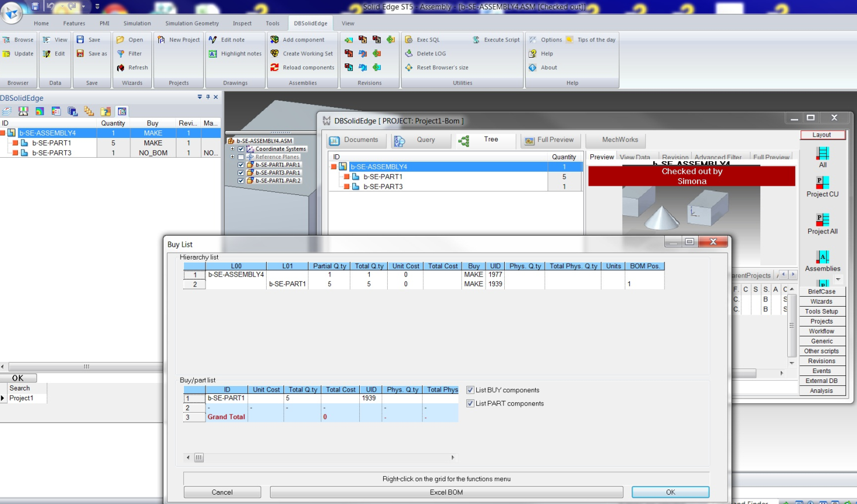The image size is (857, 504).
Task: Click the vertical scrollbar above Revisions button
Action: point(792,326)
